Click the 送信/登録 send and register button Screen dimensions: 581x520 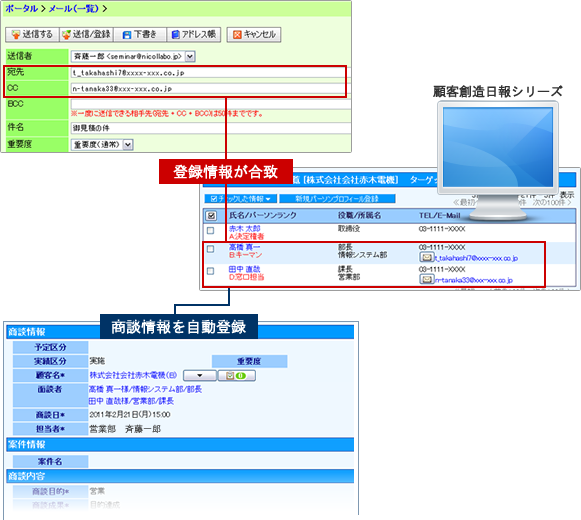(86, 34)
